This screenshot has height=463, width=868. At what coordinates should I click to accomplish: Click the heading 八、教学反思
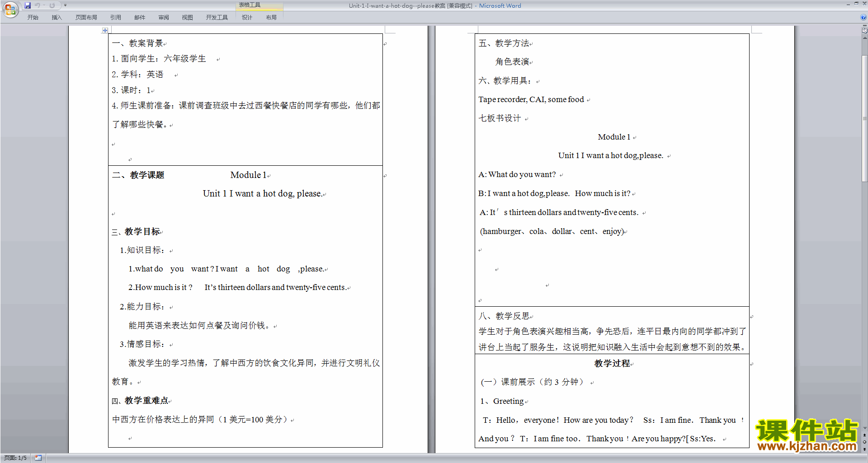click(504, 316)
